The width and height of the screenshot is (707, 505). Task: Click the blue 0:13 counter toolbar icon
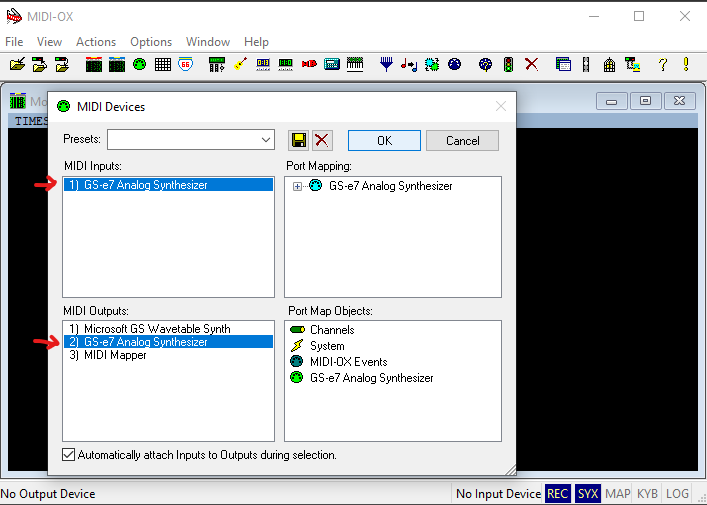pos(263,64)
